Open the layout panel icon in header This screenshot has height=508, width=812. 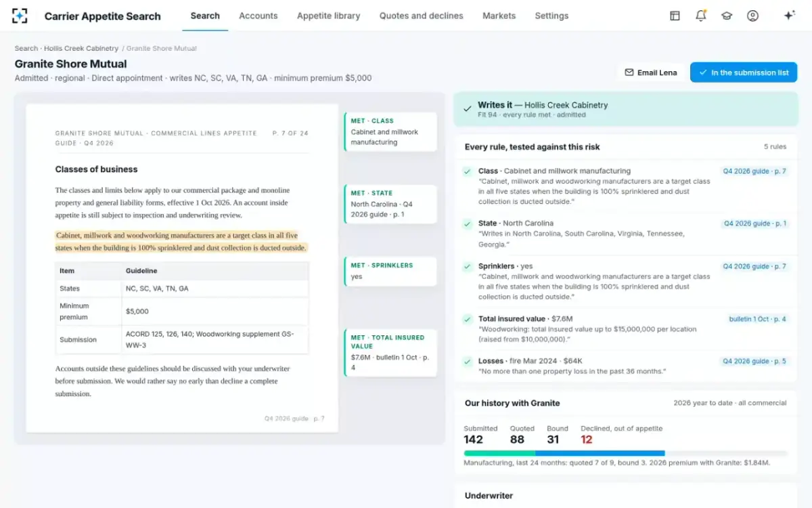pyautogui.click(x=675, y=16)
